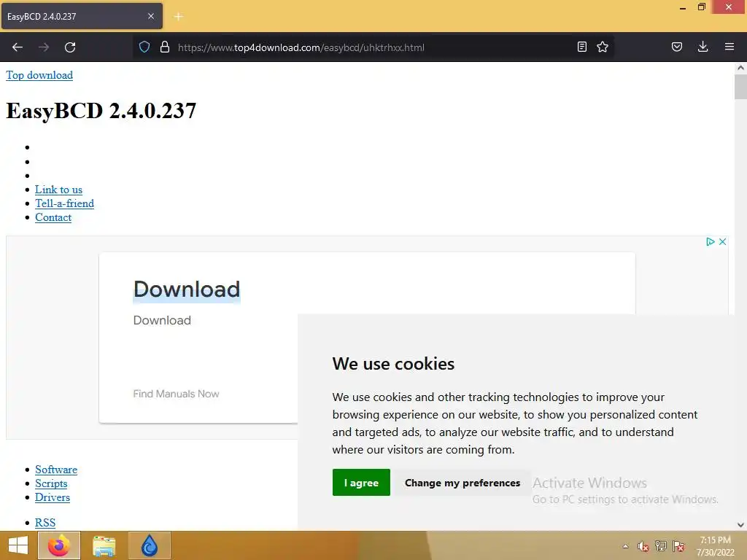The image size is (747, 560).
Task: Open network status tray icon
Action: 661,546
